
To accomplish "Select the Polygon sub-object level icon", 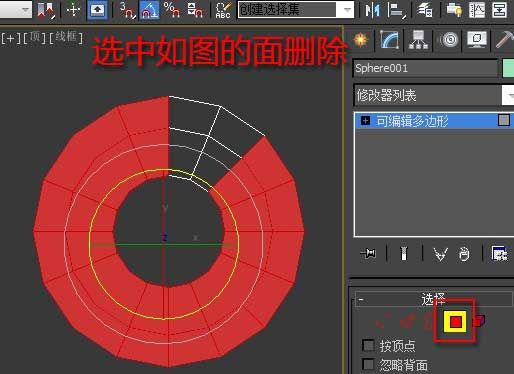I will click(x=455, y=322).
